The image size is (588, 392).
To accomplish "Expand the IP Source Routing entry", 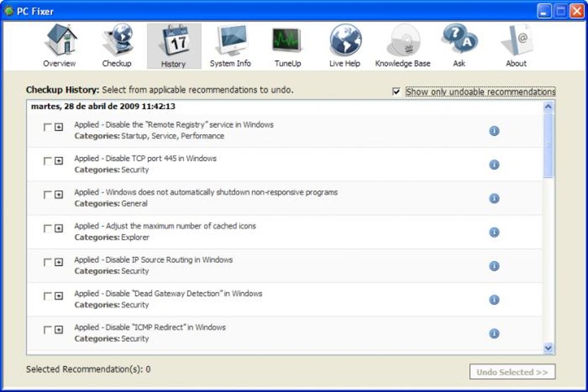I will (x=59, y=262).
